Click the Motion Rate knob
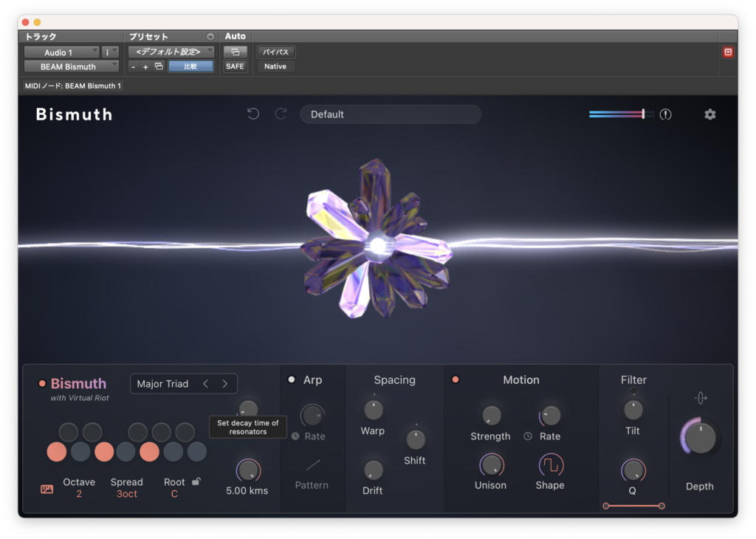The image size is (756, 539). (551, 415)
